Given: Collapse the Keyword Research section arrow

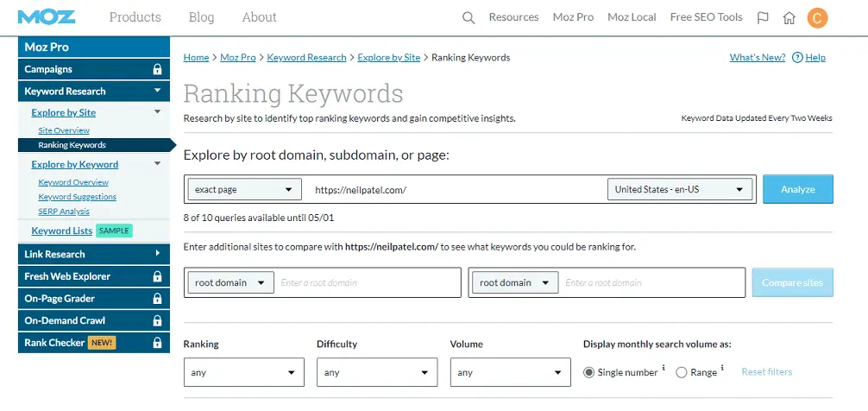Looking at the screenshot, I should [157, 91].
